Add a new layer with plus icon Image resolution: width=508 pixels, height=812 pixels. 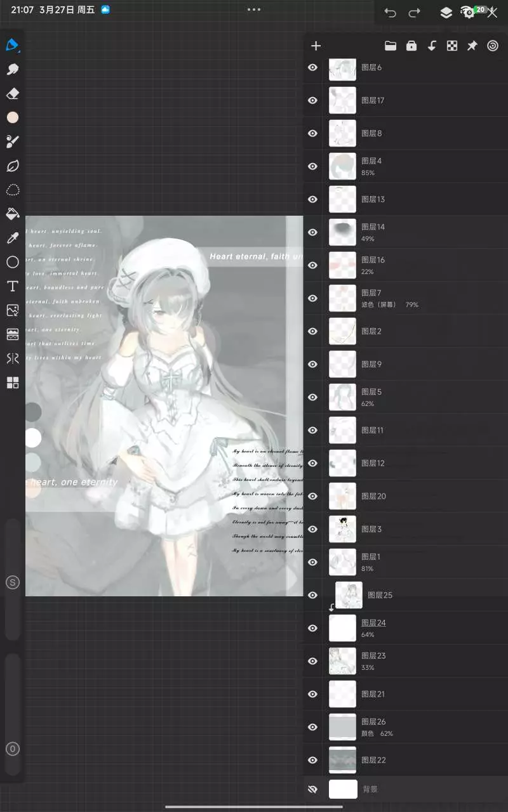(316, 46)
